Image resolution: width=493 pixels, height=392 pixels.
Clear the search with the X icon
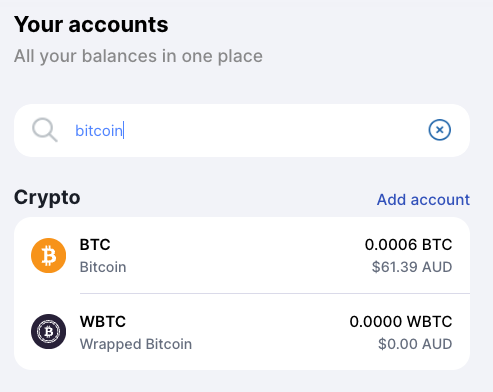tap(439, 130)
